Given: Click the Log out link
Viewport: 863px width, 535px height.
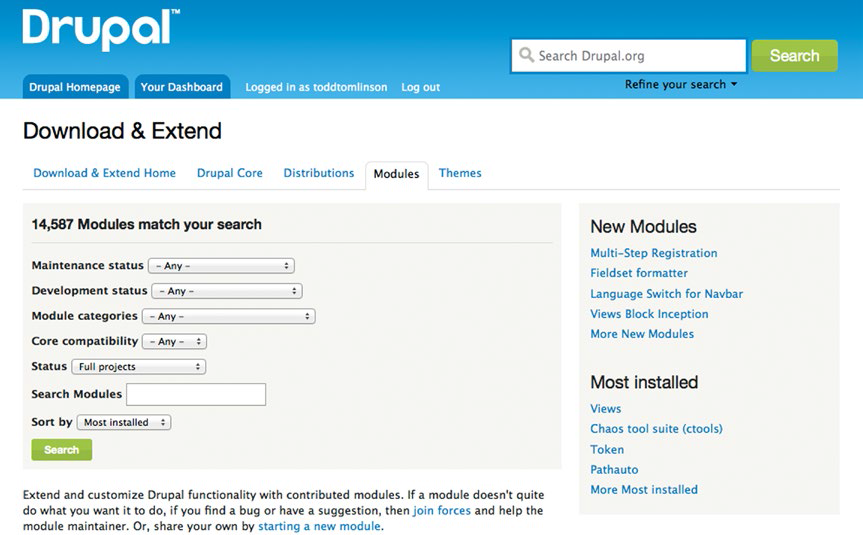Looking at the screenshot, I should tap(420, 87).
